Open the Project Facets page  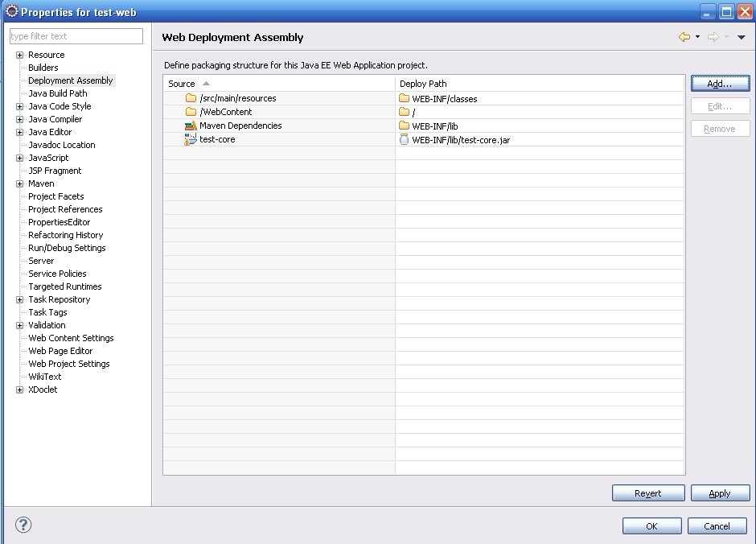(x=55, y=196)
